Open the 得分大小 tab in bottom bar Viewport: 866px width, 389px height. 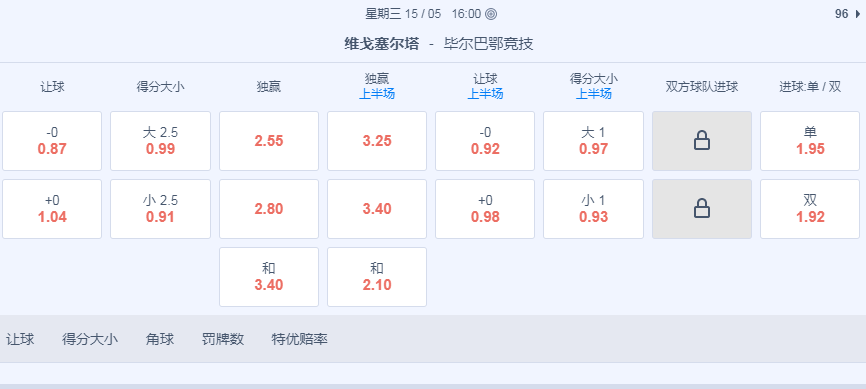tap(90, 339)
